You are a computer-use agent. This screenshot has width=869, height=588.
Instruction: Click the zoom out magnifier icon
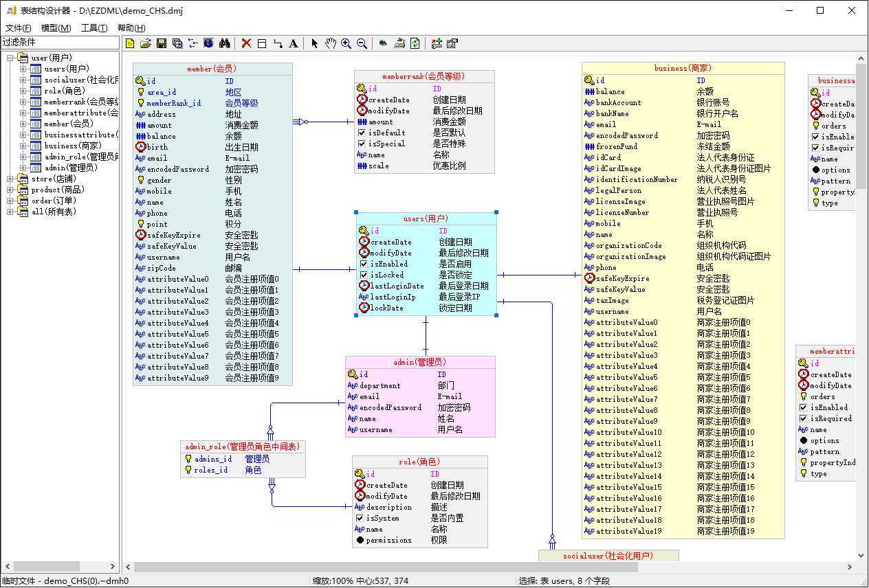362,43
